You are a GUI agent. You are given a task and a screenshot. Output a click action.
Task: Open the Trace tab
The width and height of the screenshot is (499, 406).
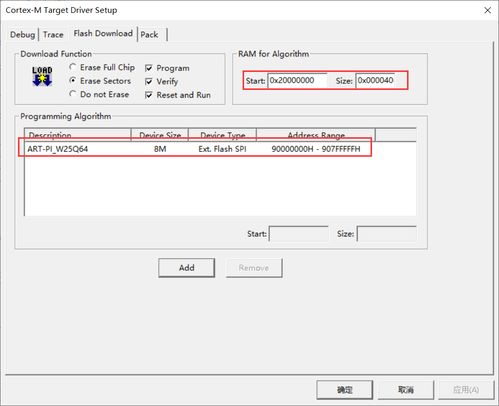(x=53, y=35)
